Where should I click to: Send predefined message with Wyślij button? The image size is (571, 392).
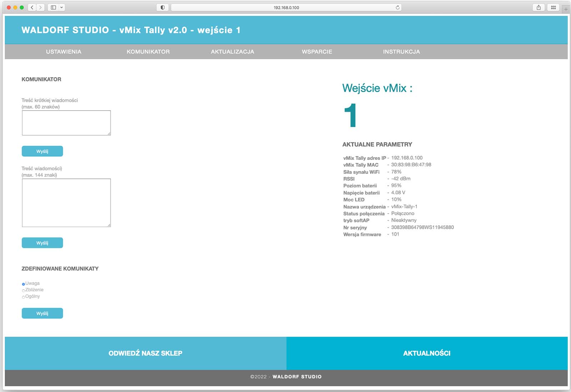[42, 313]
